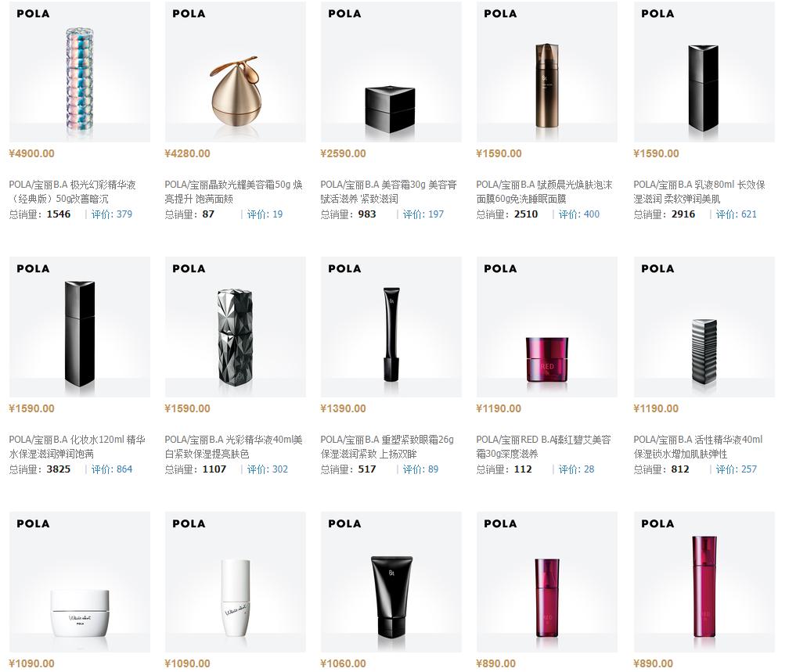789x672 pixels.
Task: Click the faceted black crystal serum bottle image
Action: pyautogui.click(x=235, y=327)
